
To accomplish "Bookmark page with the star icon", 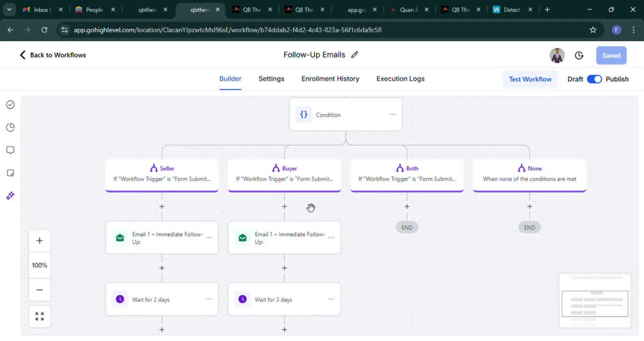I will [592, 30].
